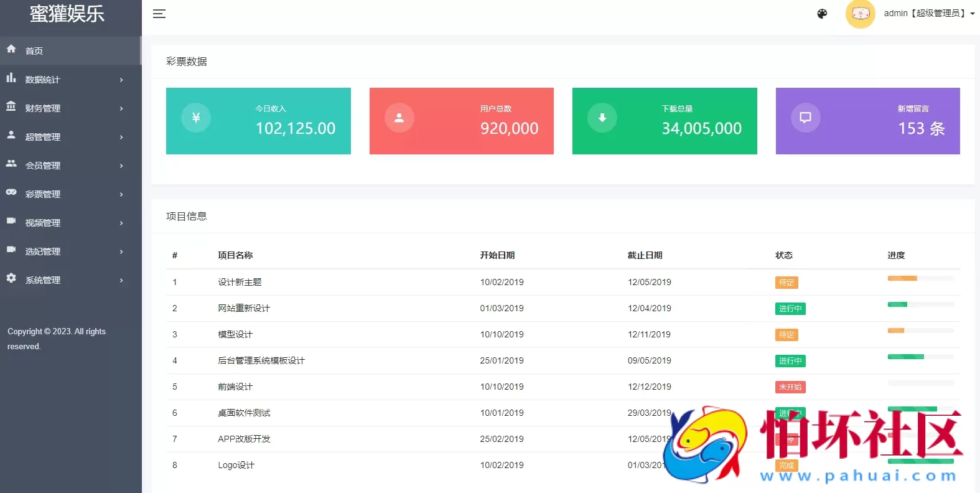Expand 选妃管理 using its chevron

[x=121, y=251]
